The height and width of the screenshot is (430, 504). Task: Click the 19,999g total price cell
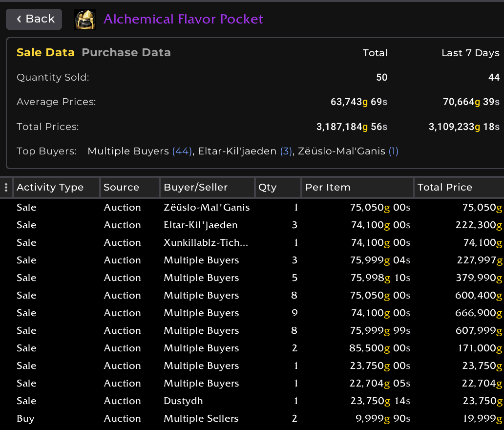point(483,418)
